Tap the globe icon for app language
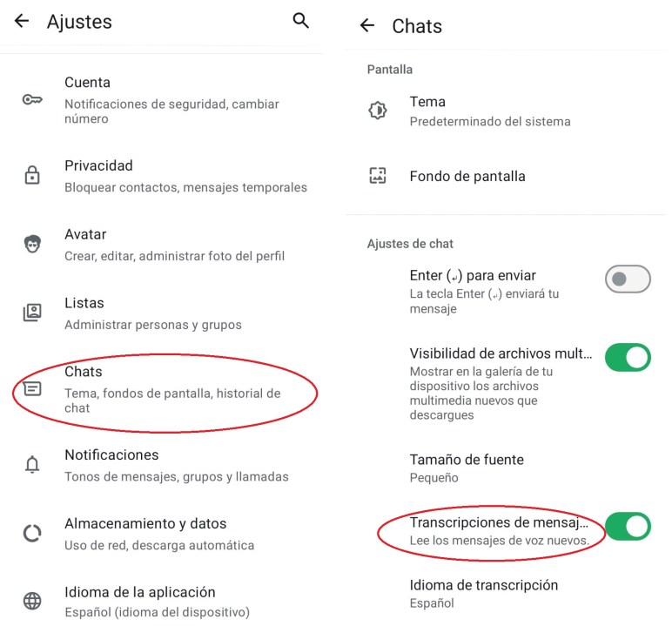The image size is (672, 626). coord(32,601)
